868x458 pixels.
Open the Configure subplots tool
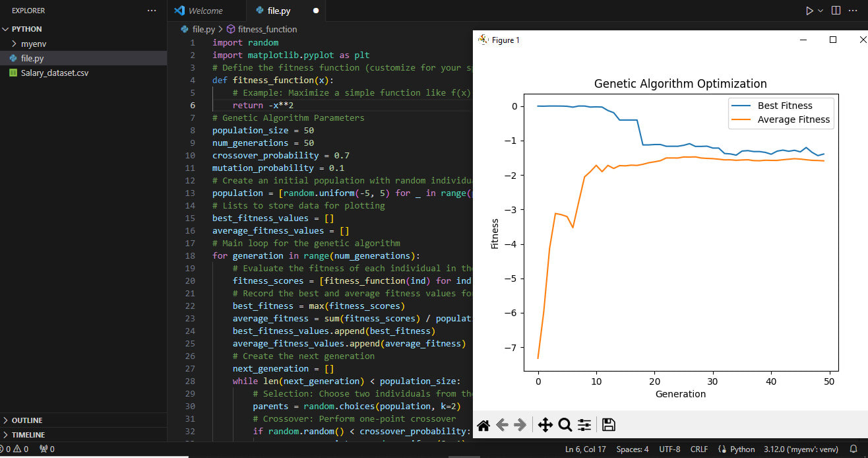click(x=584, y=426)
